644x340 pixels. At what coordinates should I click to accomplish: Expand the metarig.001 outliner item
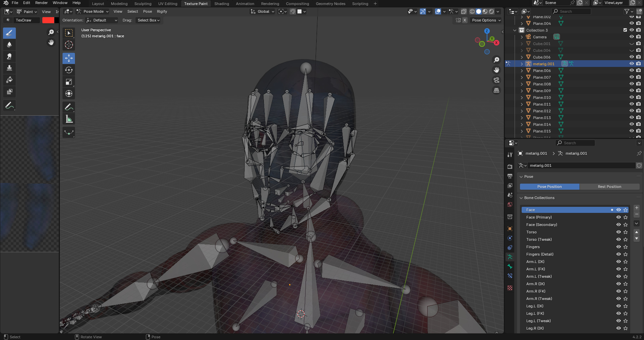coord(522,64)
